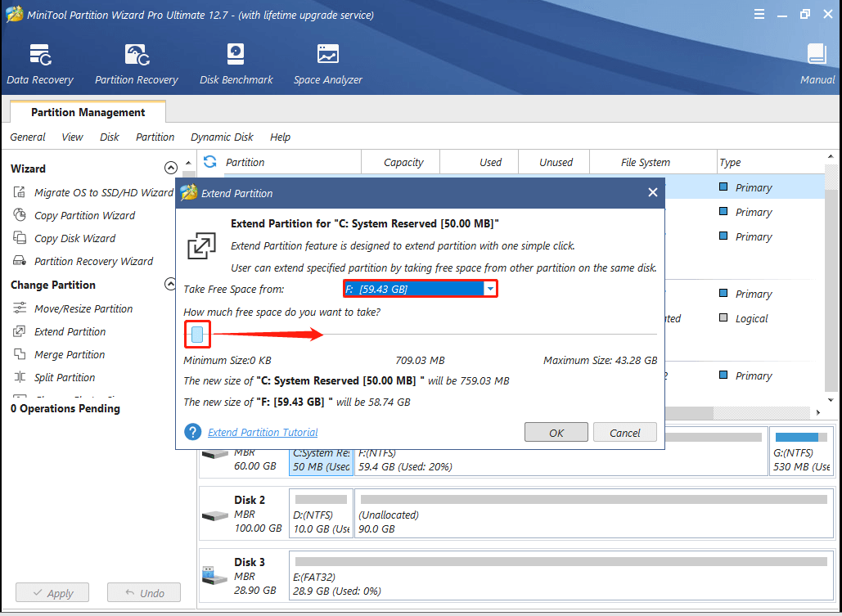Open the Disk Benchmark tool
Screen dimensions: 842x616
click(236, 65)
